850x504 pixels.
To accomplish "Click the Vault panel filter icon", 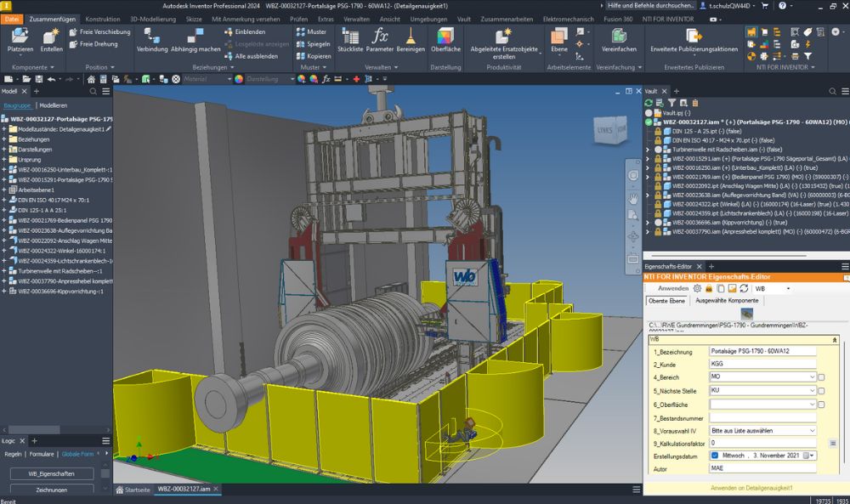I will click(671, 103).
